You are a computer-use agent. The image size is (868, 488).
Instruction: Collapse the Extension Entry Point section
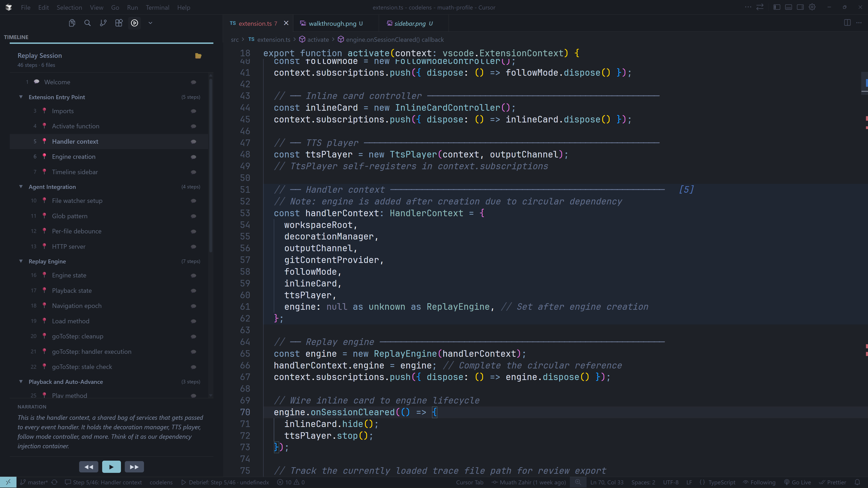21,97
